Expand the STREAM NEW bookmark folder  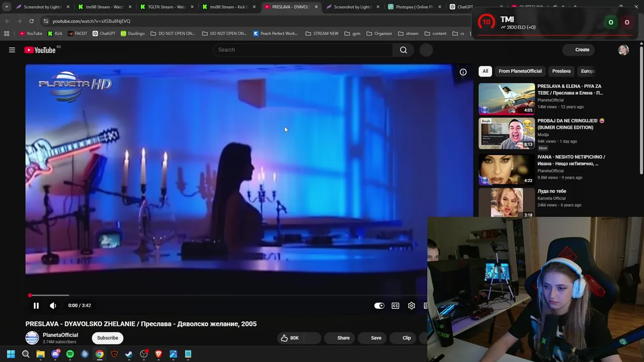[x=322, y=34]
